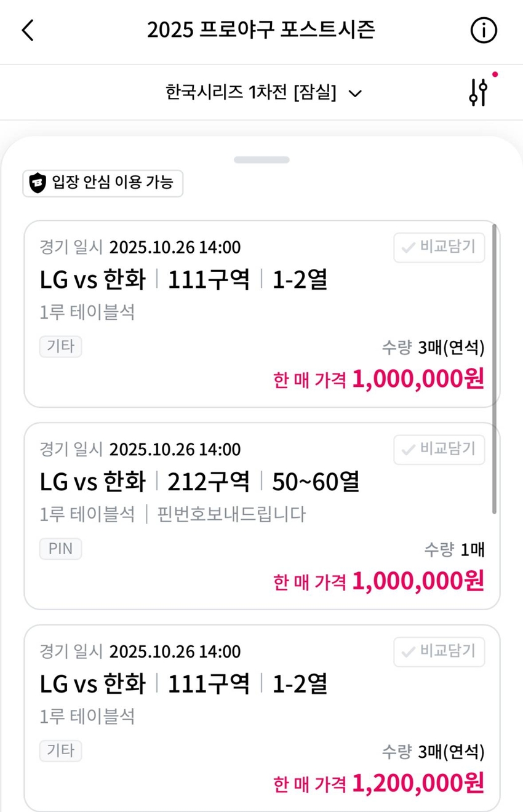Tap the 2025 프로야구 포스트시즌 title
523x812 pixels.
[261, 30]
